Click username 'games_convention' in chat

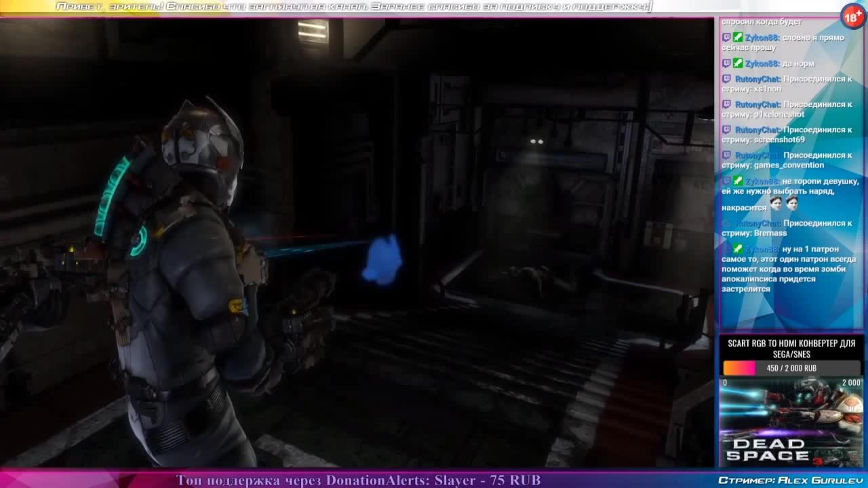point(789,165)
